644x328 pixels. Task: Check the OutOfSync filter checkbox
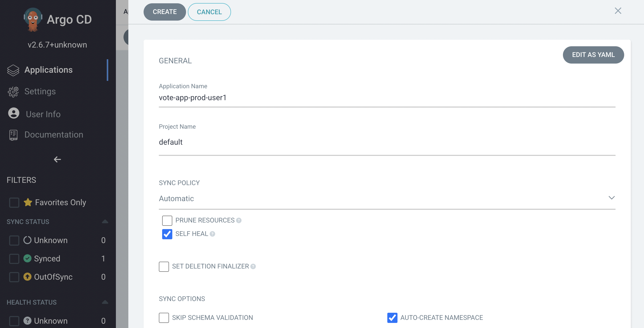[x=14, y=277]
